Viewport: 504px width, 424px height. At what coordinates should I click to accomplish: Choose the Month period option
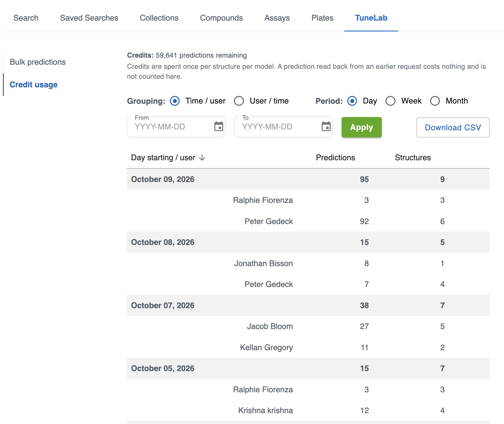pyautogui.click(x=435, y=101)
